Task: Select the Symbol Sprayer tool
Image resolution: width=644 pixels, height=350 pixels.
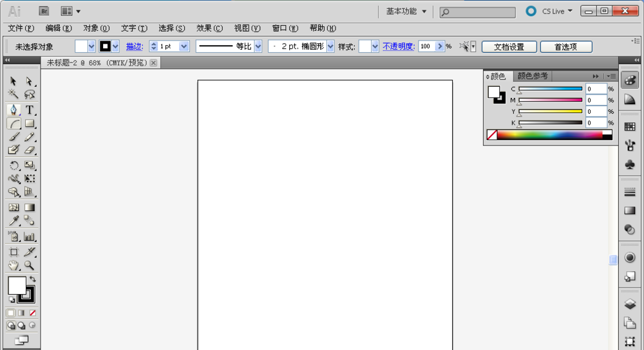Action: [13, 236]
